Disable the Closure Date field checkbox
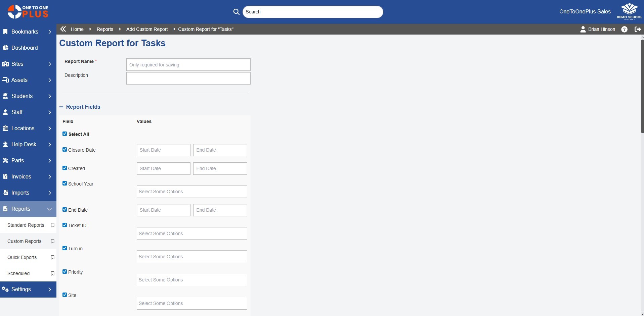Image resolution: width=644 pixels, height=316 pixels. coord(65,149)
